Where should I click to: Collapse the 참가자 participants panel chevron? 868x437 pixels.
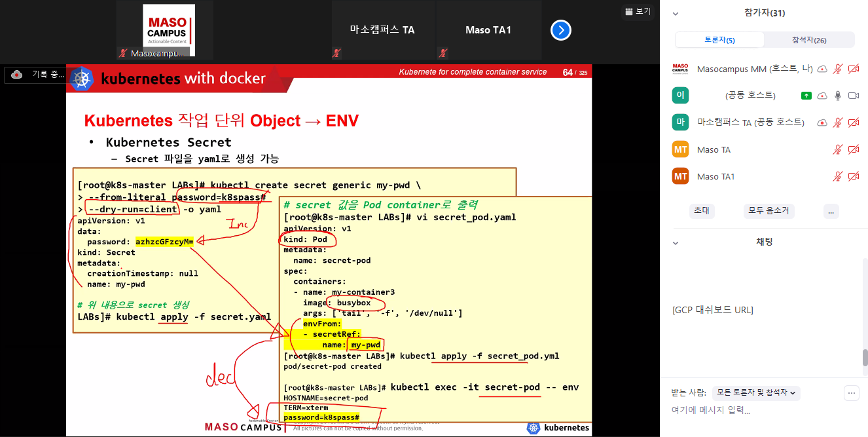click(x=676, y=13)
